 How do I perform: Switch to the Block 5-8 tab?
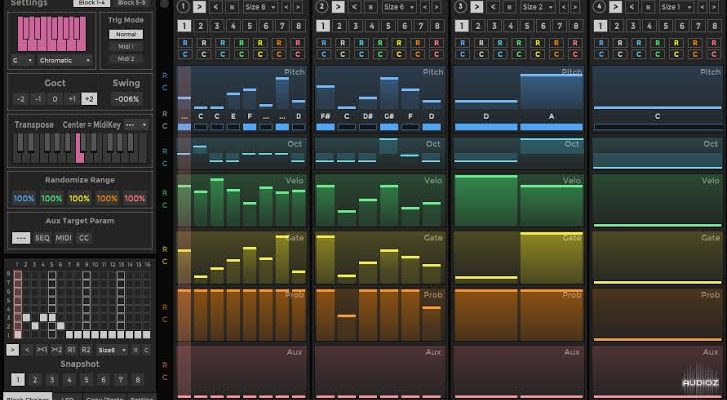pos(135,3)
